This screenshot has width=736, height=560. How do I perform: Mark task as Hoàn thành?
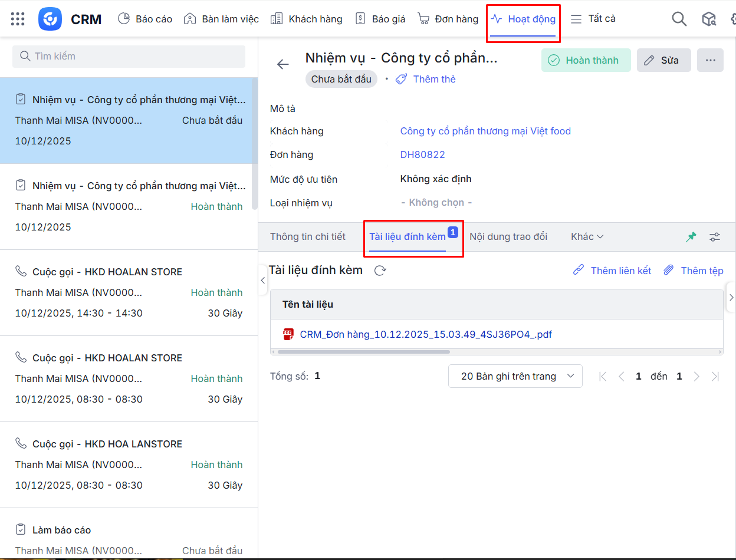(x=586, y=60)
